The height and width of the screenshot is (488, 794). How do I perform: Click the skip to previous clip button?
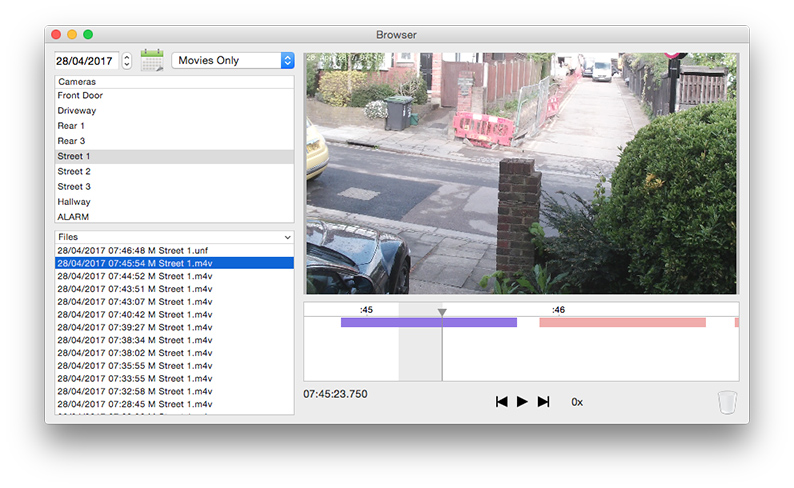[501, 401]
